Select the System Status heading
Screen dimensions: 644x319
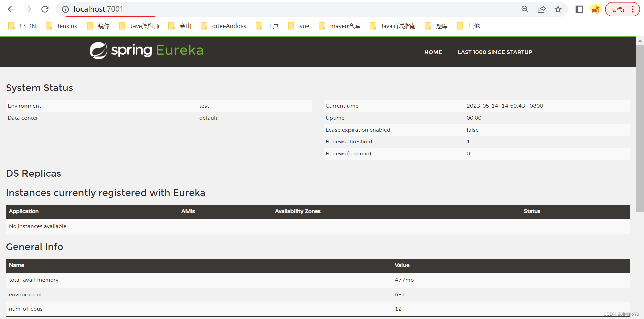[40, 88]
